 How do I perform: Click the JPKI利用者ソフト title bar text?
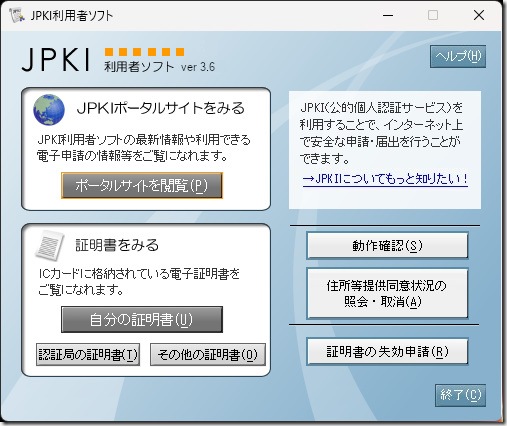(72, 16)
